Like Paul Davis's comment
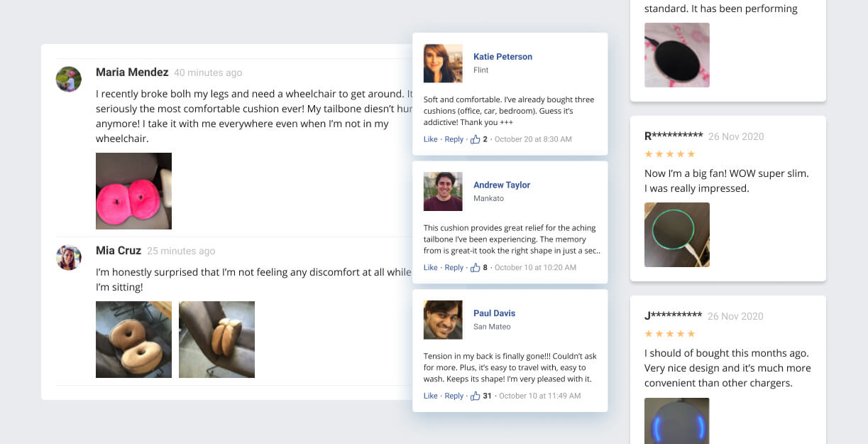 pyautogui.click(x=430, y=396)
